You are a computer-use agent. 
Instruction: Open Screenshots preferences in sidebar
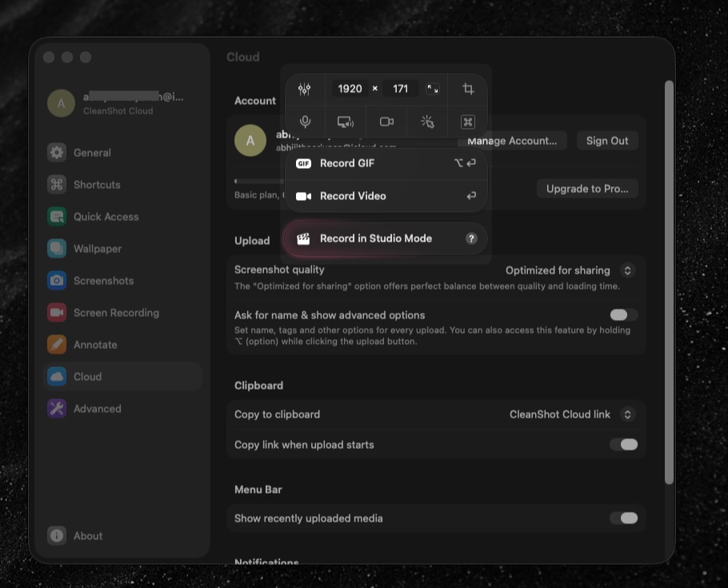123,281
